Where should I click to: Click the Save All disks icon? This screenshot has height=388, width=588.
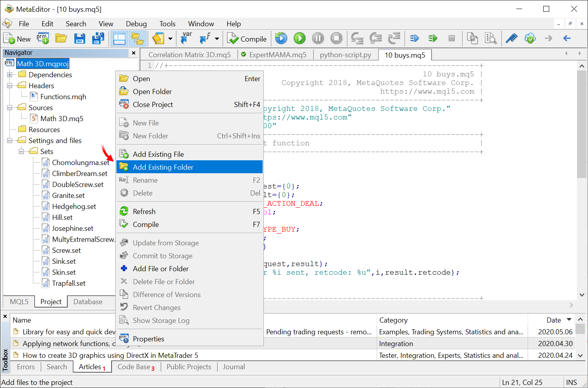pos(98,38)
